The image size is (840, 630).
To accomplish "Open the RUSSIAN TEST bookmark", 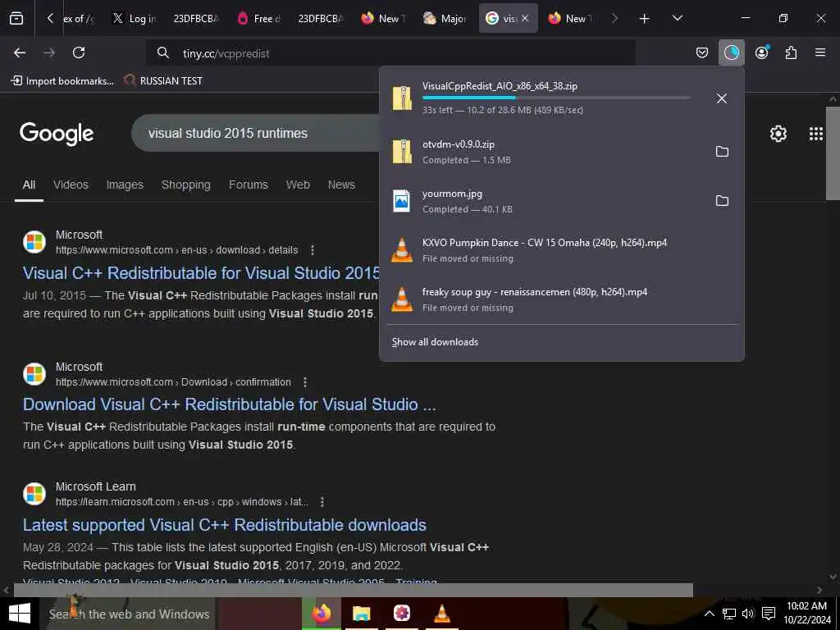I will tap(163, 81).
